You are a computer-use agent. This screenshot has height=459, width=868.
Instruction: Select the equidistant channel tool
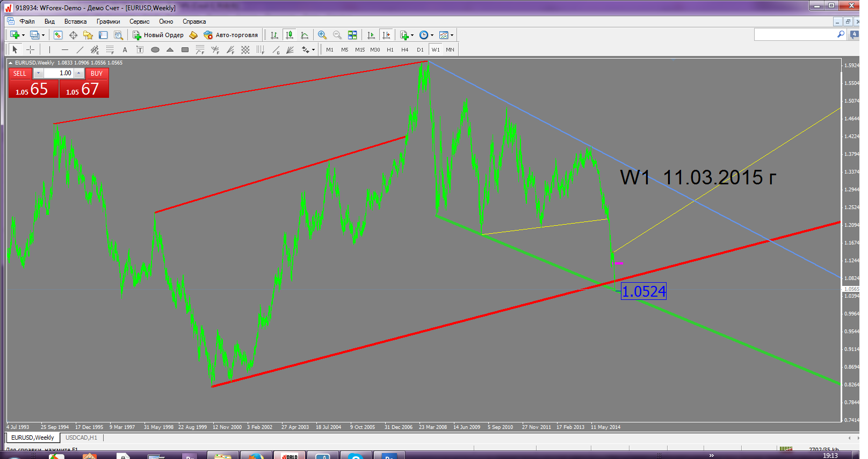tap(95, 49)
